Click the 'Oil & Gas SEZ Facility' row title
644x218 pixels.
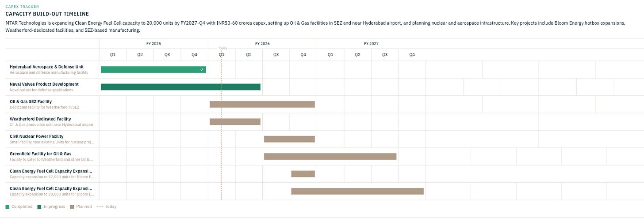pyautogui.click(x=31, y=101)
